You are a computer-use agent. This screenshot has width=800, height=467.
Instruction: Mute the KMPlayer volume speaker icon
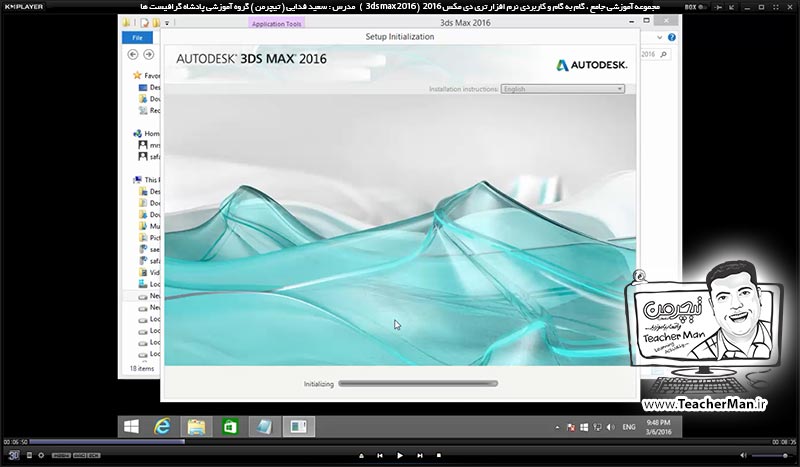(743, 455)
